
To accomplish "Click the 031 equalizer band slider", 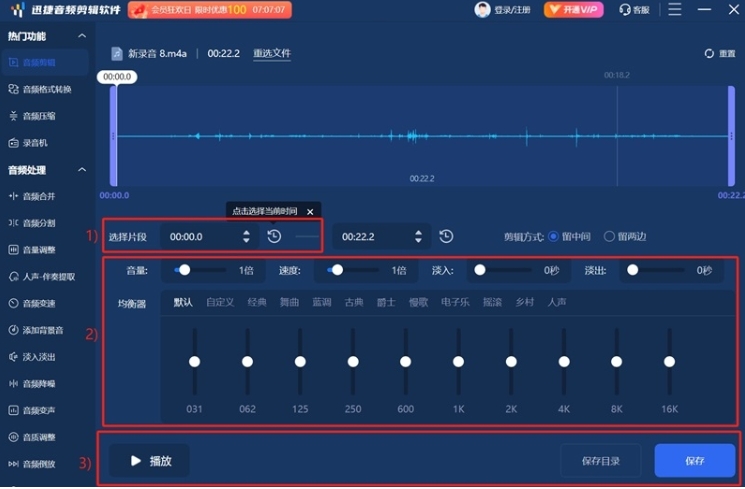I will point(194,362).
